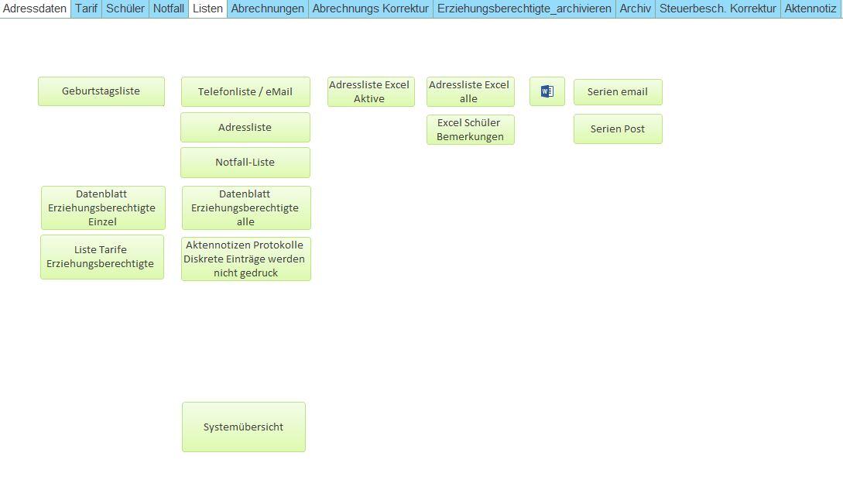Screen dimensions: 843x504
Task: Open Datenblatt Erziehungsberechtigte alle
Action: (x=245, y=207)
